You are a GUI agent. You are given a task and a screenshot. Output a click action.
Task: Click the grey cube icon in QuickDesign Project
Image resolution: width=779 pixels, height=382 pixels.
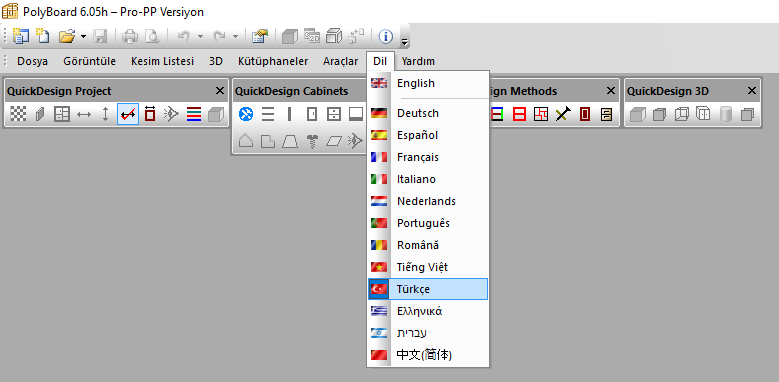[216, 114]
